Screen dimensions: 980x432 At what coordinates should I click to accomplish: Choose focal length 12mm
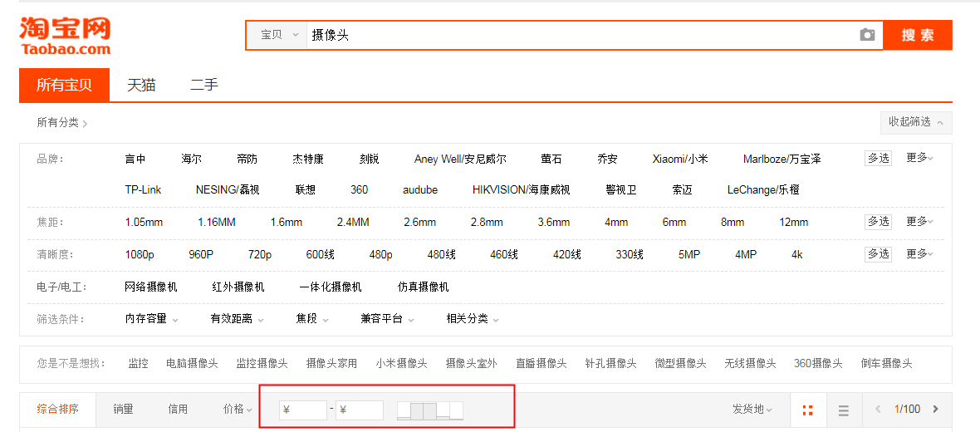point(794,223)
